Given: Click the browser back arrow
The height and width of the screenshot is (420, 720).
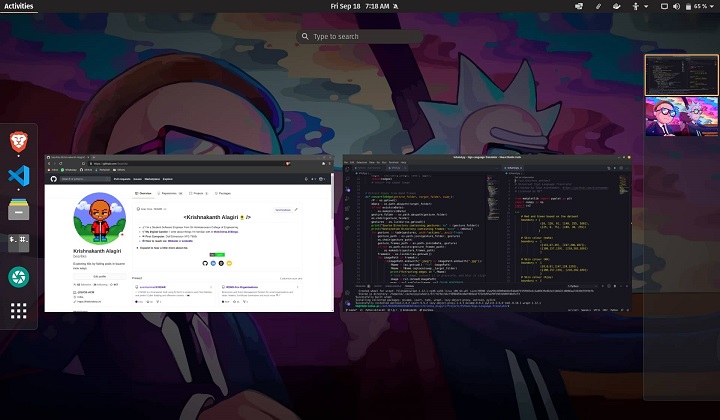Looking at the screenshot, I should tap(49, 163).
